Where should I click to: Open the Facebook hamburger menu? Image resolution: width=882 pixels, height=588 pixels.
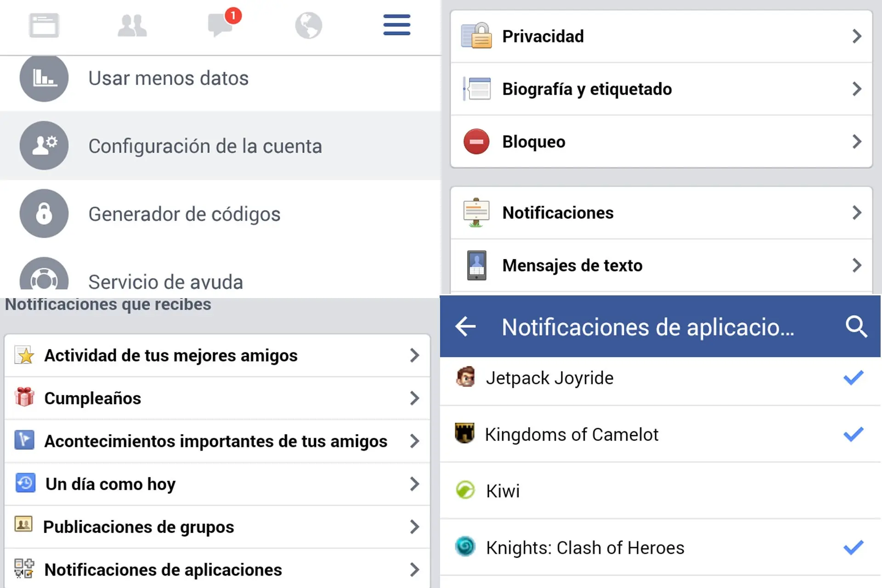(x=396, y=26)
